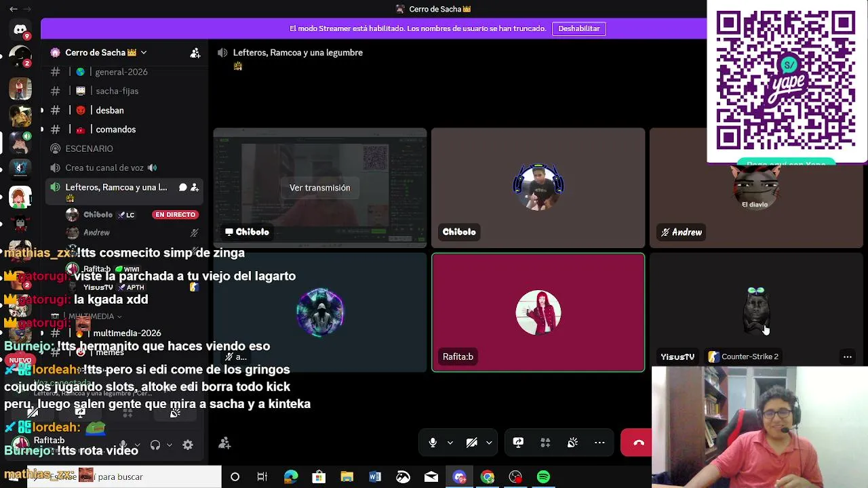Open Spotify from the taskbar
This screenshot has width=868, height=488.
coord(543,477)
